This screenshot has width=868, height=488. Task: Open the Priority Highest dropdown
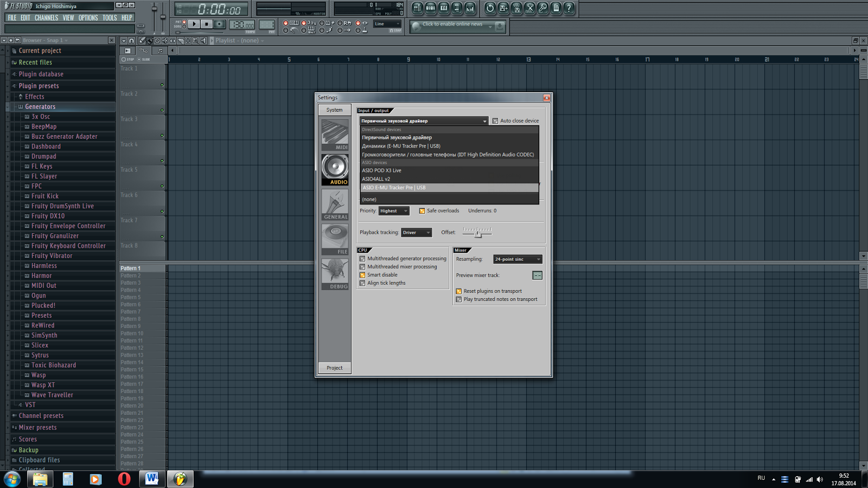[x=394, y=211]
